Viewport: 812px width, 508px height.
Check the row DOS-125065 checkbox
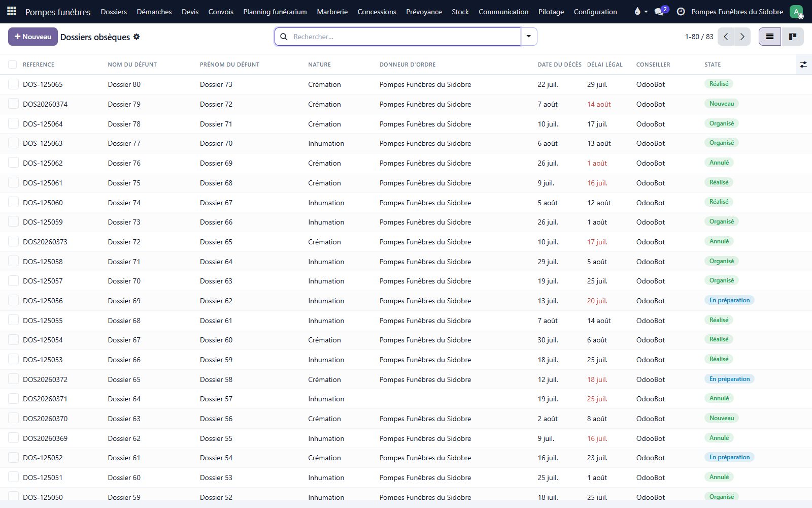click(13, 84)
